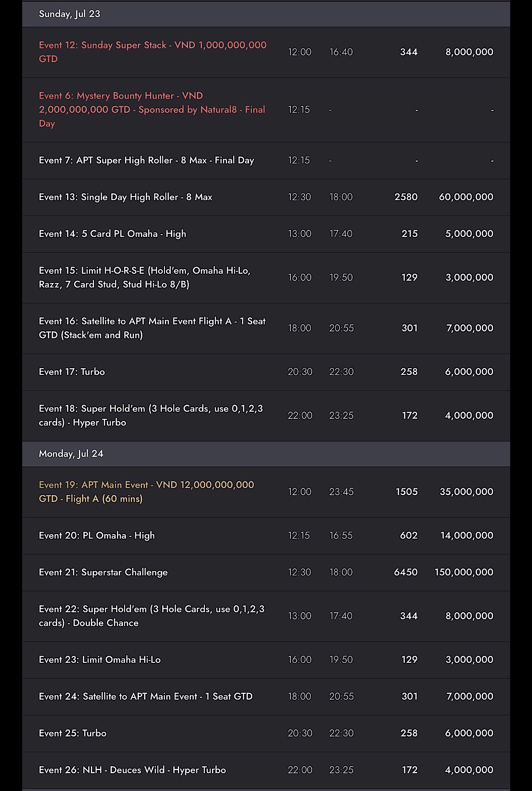Open Event 16: Satellite to APT Main Event Flight A
Viewport: 532px width, 791px height.
(x=152, y=328)
